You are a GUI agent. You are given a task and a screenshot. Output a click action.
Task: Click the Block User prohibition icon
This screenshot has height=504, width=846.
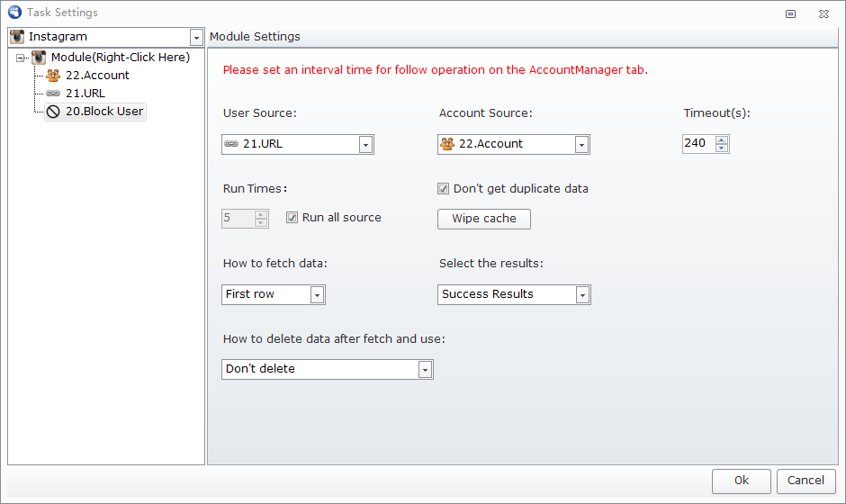(x=53, y=112)
